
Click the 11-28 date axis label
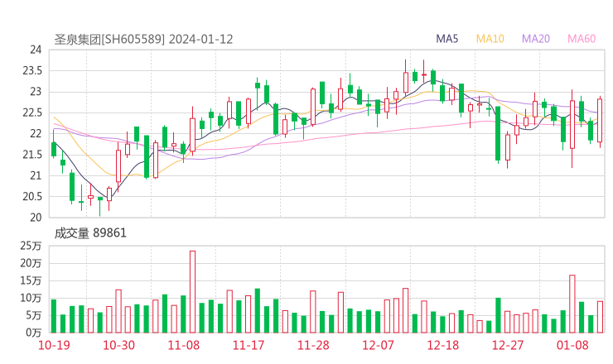click(x=313, y=345)
